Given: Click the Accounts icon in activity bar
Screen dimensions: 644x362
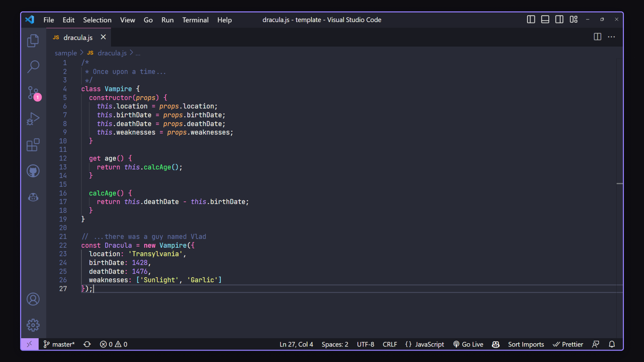Looking at the screenshot, I should coord(33,299).
